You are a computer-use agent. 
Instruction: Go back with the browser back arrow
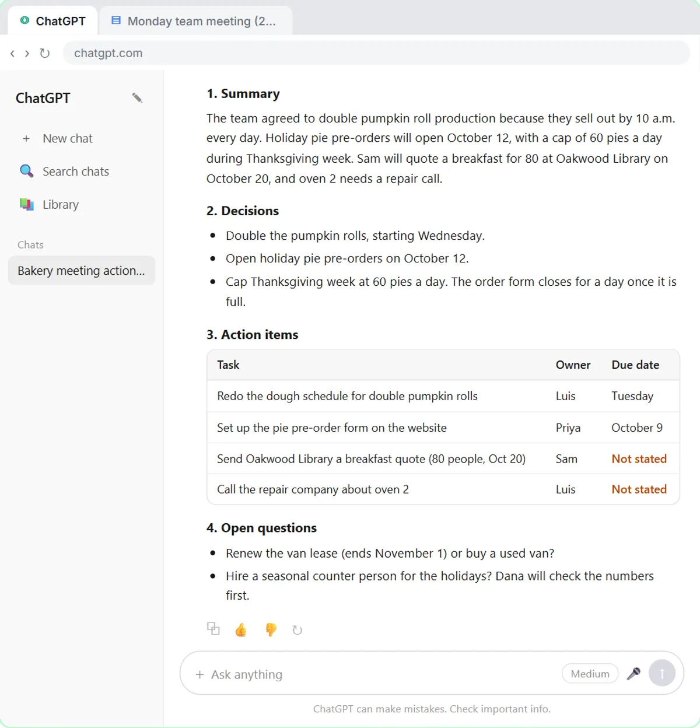click(x=12, y=53)
